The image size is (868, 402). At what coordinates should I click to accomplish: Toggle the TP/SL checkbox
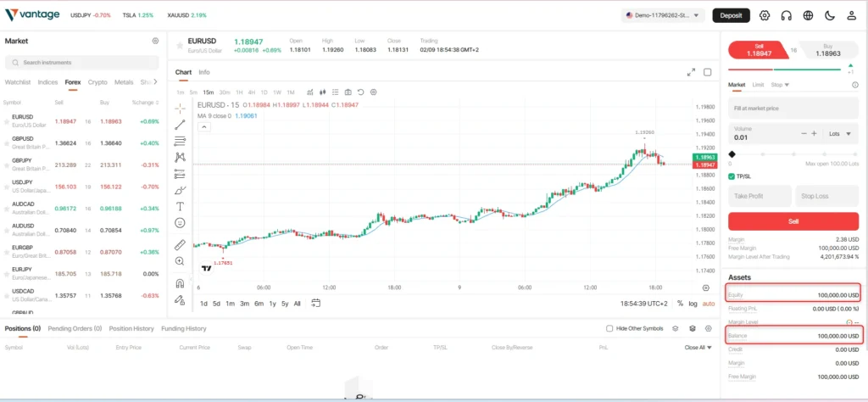732,176
